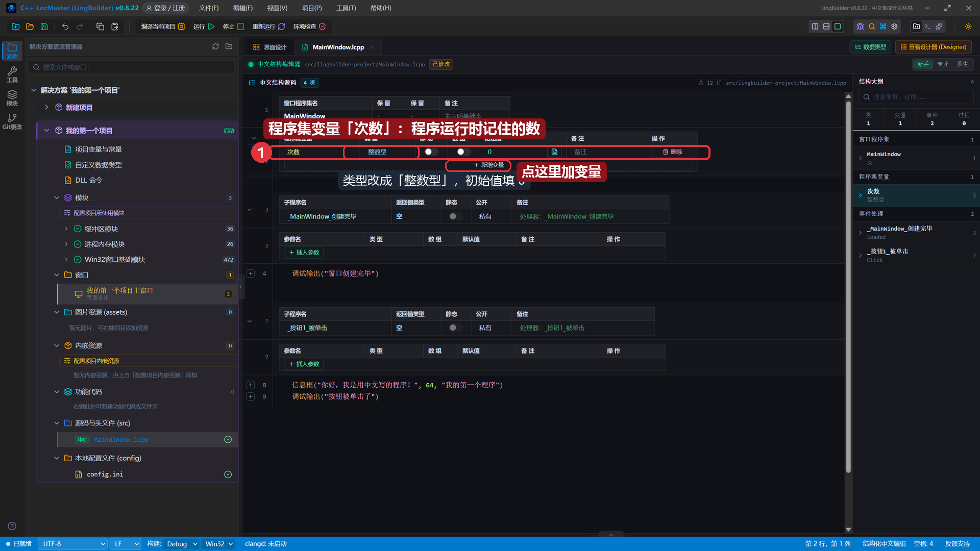Expand the 缓冲区模块 tree node
This screenshot has height=551, width=980.
(66, 229)
